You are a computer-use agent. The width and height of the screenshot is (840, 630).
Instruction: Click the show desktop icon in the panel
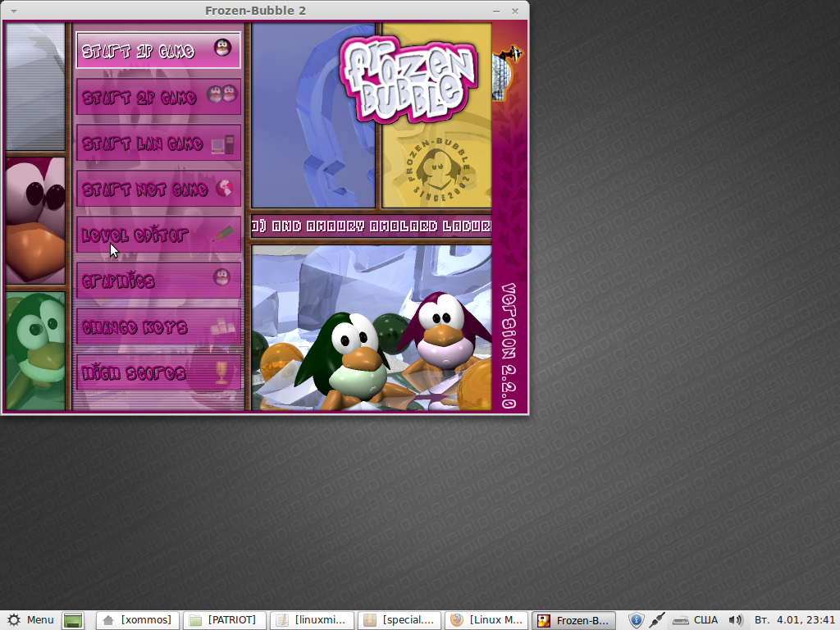coord(73,620)
